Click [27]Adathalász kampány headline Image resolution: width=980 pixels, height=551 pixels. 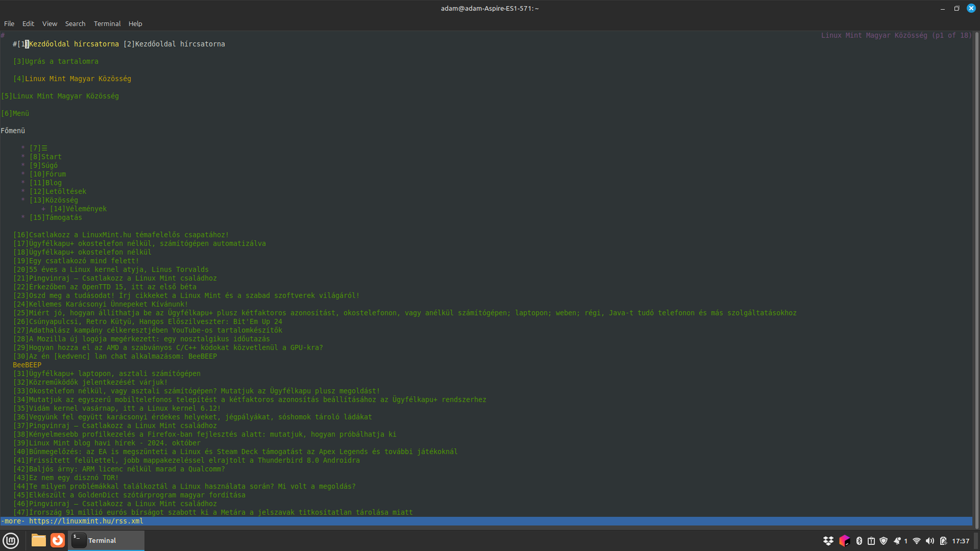[148, 330]
